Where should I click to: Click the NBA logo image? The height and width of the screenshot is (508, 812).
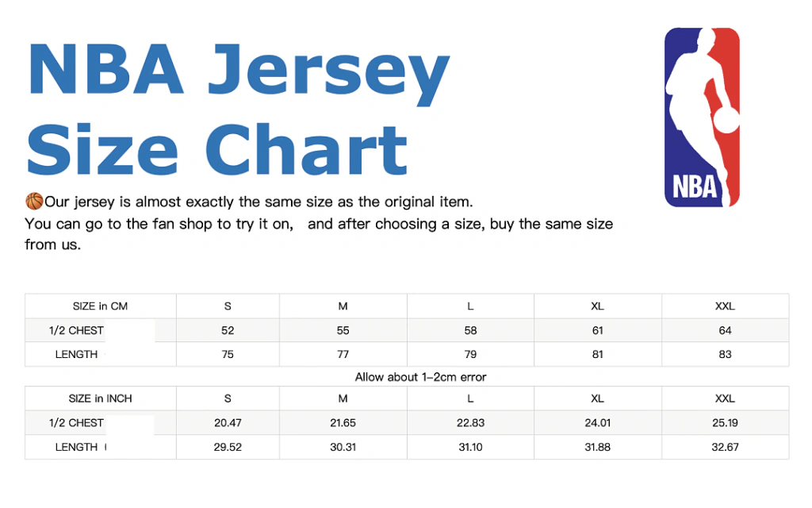coord(702,117)
